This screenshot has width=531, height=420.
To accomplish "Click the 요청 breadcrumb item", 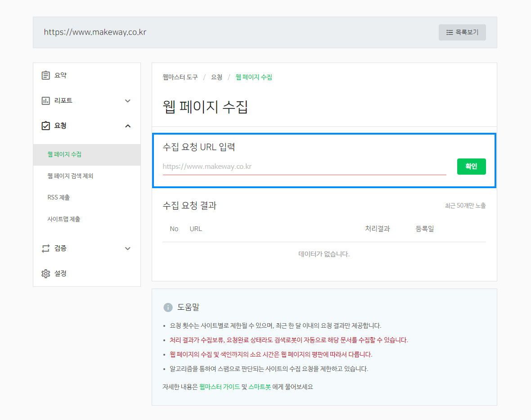I will [x=216, y=77].
